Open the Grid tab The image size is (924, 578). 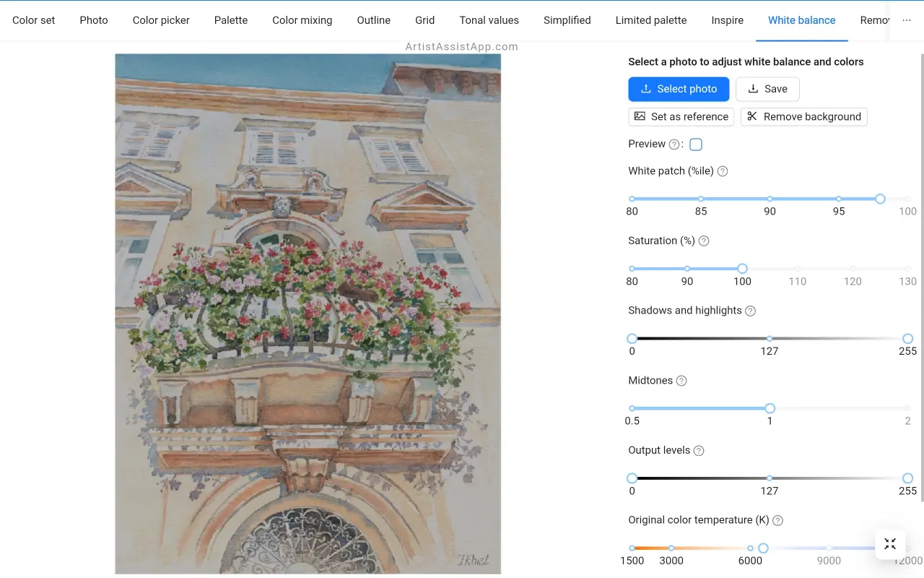click(x=425, y=20)
